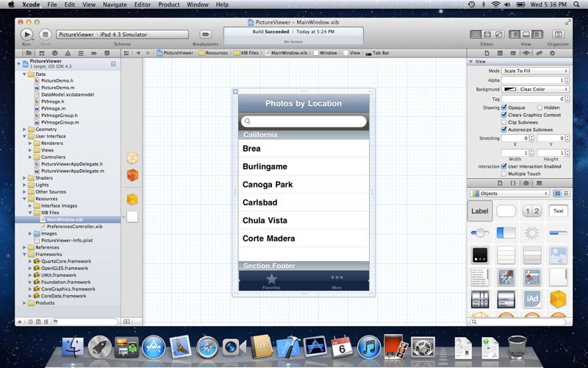Toggle the Breakpoints button
Image resolution: width=588 pixels, height=368 pixels.
coord(206,34)
